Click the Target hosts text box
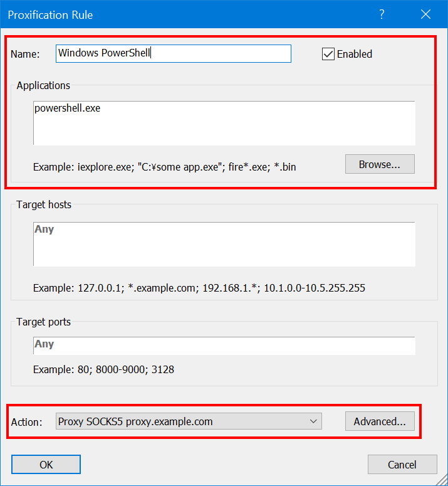 coord(224,244)
